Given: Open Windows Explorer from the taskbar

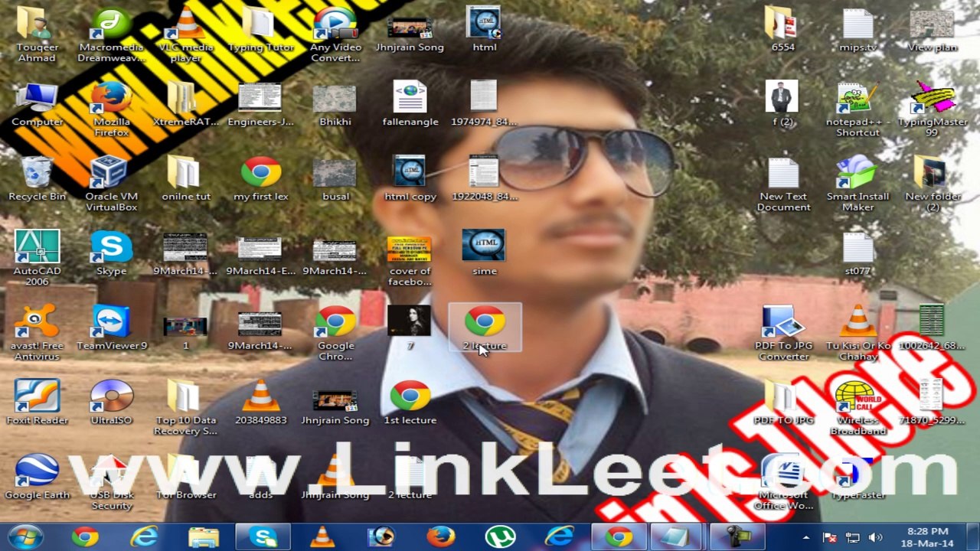Looking at the screenshot, I should click(204, 536).
